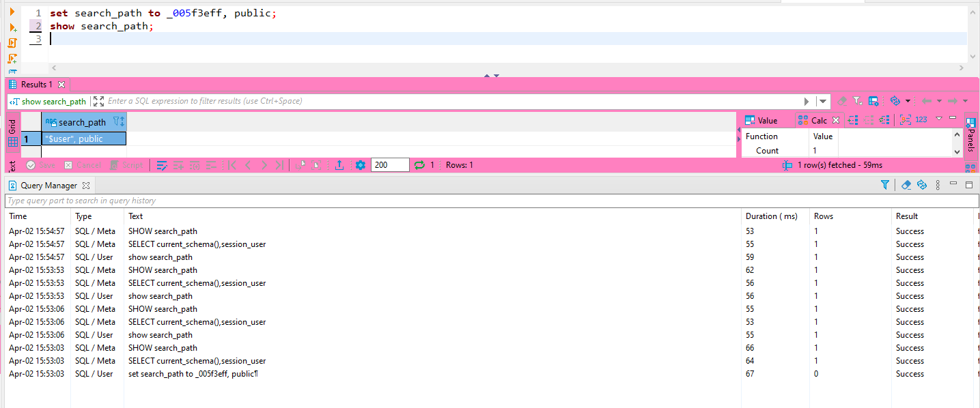The width and height of the screenshot is (980, 408).
Task: Go to previous row icon
Action: [248, 165]
